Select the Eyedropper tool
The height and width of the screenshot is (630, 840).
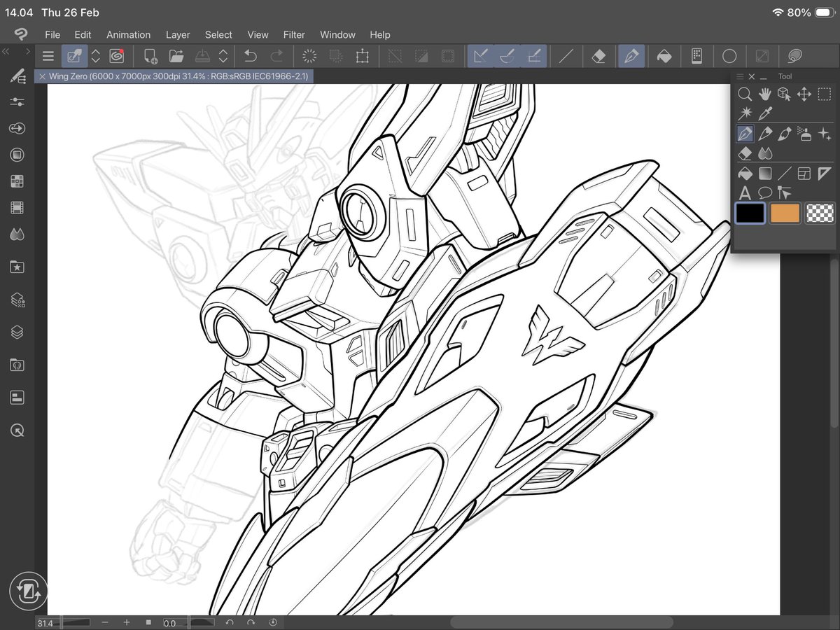point(764,113)
